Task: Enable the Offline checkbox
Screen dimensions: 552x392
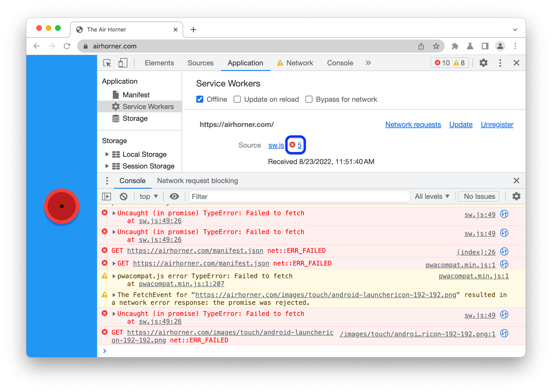Action: point(200,99)
